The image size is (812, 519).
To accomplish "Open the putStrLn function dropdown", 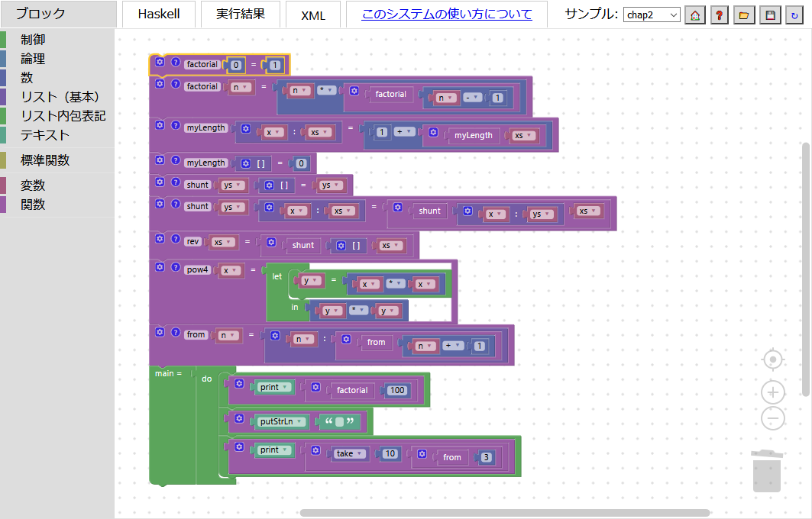I will tap(302, 421).
